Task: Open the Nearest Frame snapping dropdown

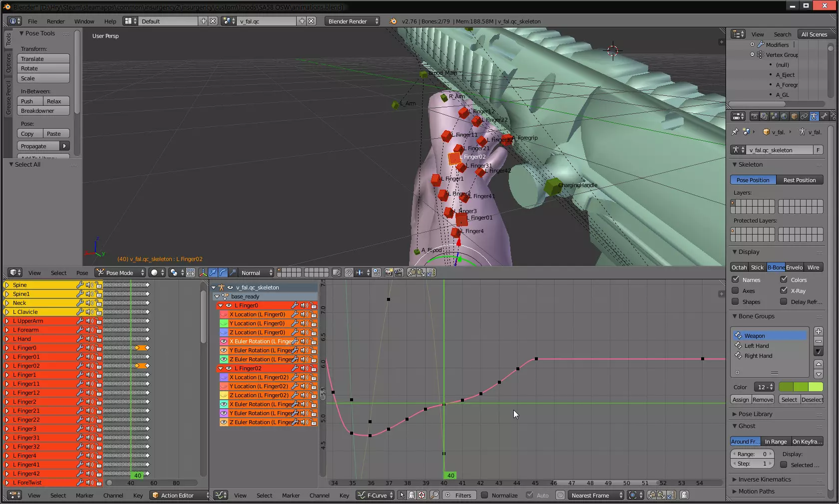Action: (596, 495)
